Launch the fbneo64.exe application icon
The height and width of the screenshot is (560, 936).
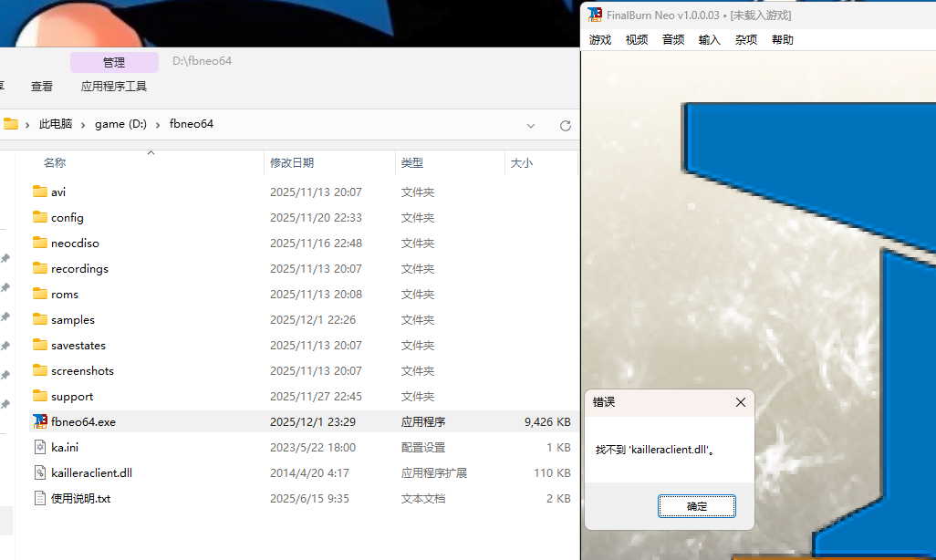pos(40,421)
